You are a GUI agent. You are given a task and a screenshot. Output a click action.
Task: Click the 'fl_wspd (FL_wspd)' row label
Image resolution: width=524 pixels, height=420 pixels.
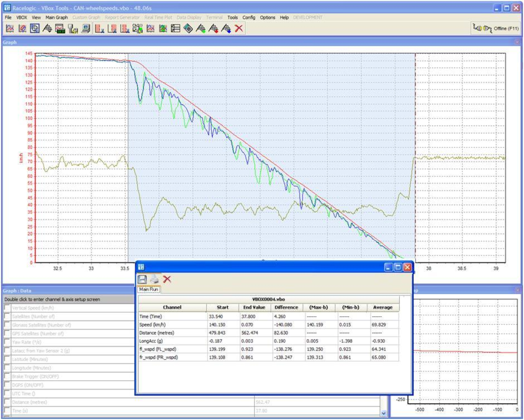point(158,349)
